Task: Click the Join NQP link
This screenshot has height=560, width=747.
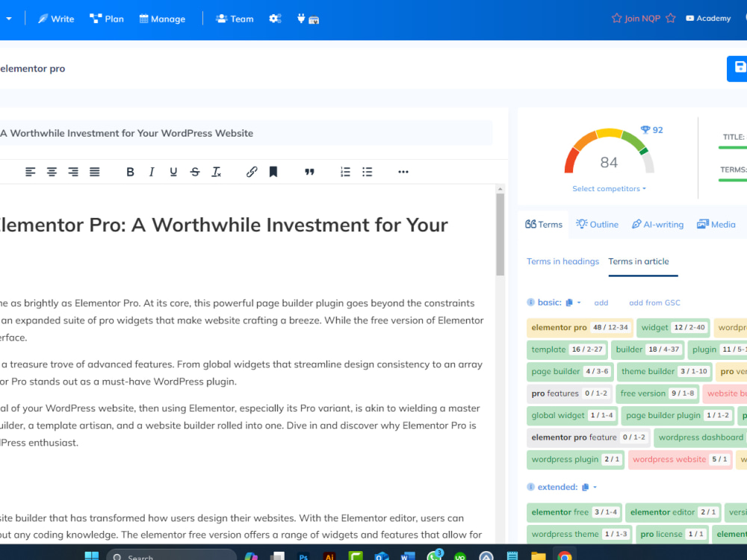Action: click(x=643, y=19)
